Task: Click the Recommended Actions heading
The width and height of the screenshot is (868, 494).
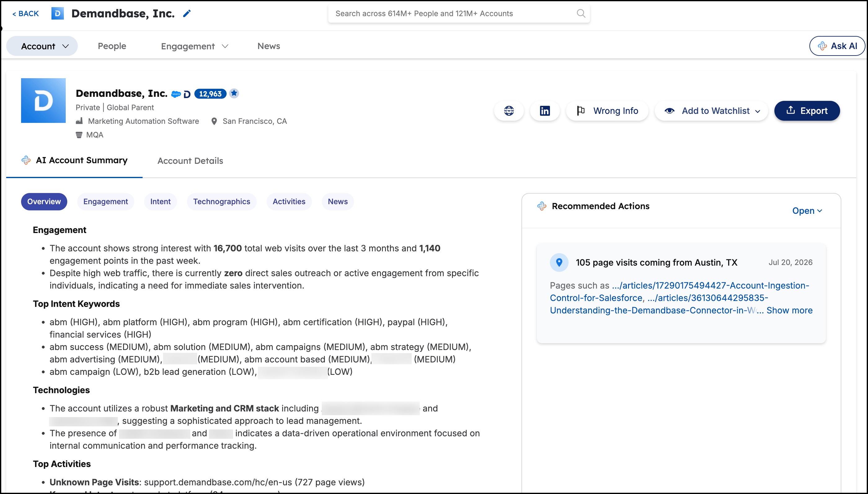Action: click(x=600, y=206)
